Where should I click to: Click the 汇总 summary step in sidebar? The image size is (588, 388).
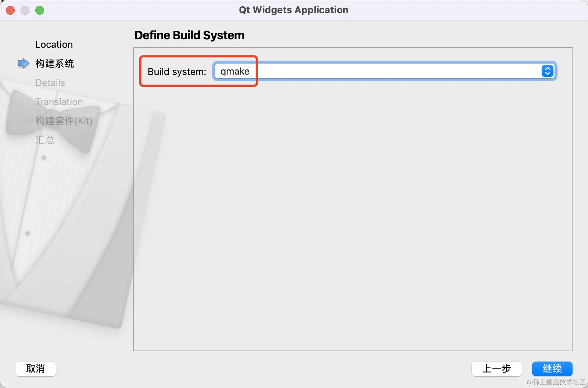45,140
